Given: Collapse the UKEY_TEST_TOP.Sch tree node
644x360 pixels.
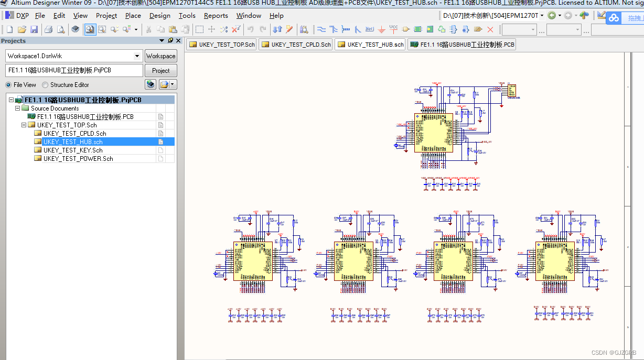Looking at the screenshot, I should click(x=24, y=125).
